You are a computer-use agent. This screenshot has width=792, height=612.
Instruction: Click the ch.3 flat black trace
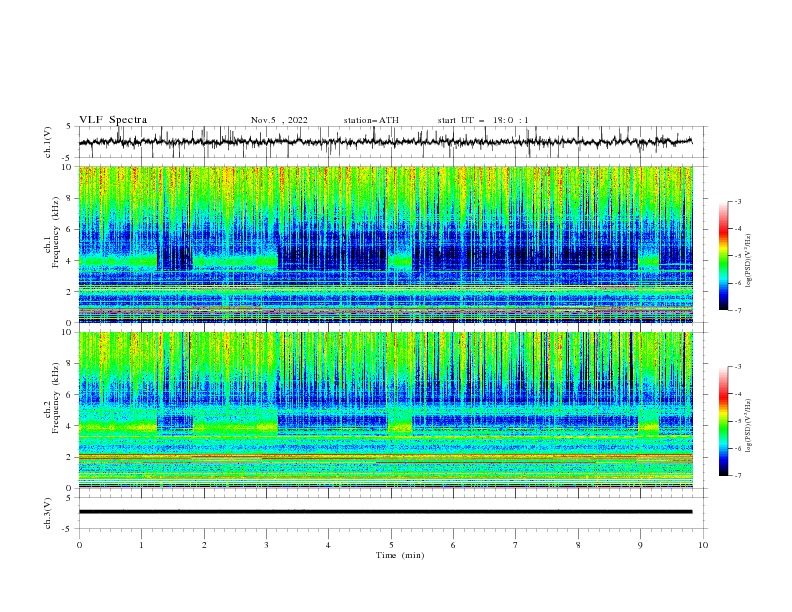coord(385,512)
